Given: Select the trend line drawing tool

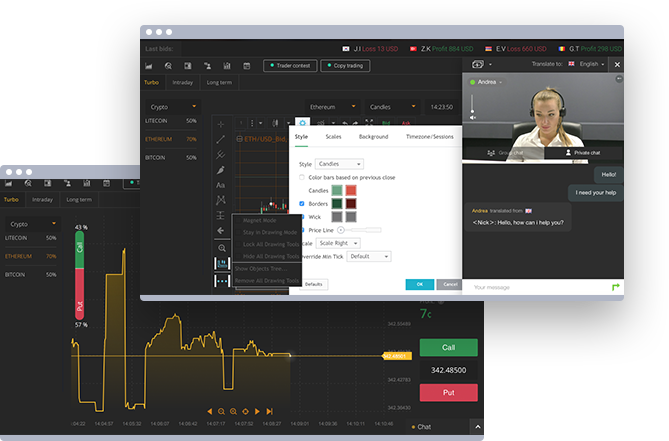Looking at the screenshot, I should [221, 139].
